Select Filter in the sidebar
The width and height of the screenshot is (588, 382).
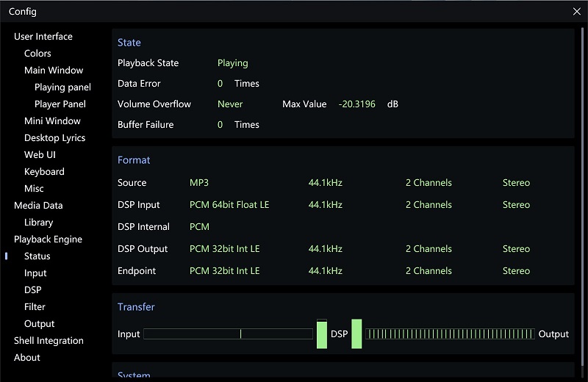[x=35, y=306]
